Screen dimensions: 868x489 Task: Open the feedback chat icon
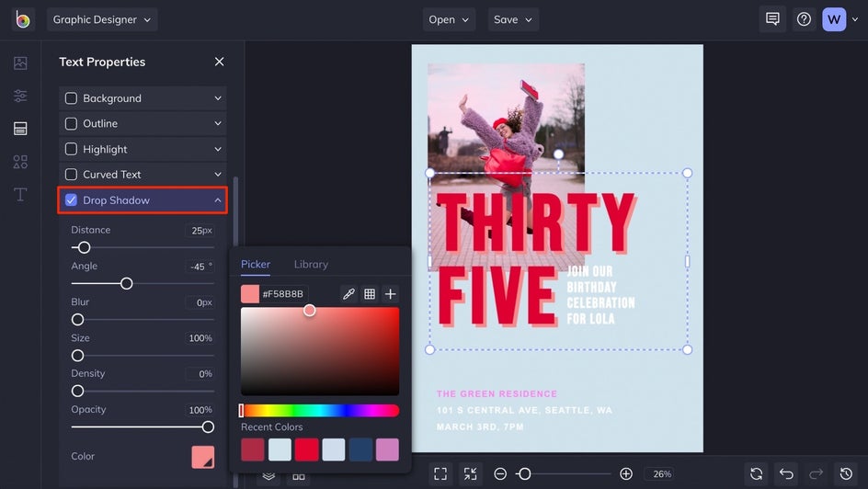coord(772,19)
